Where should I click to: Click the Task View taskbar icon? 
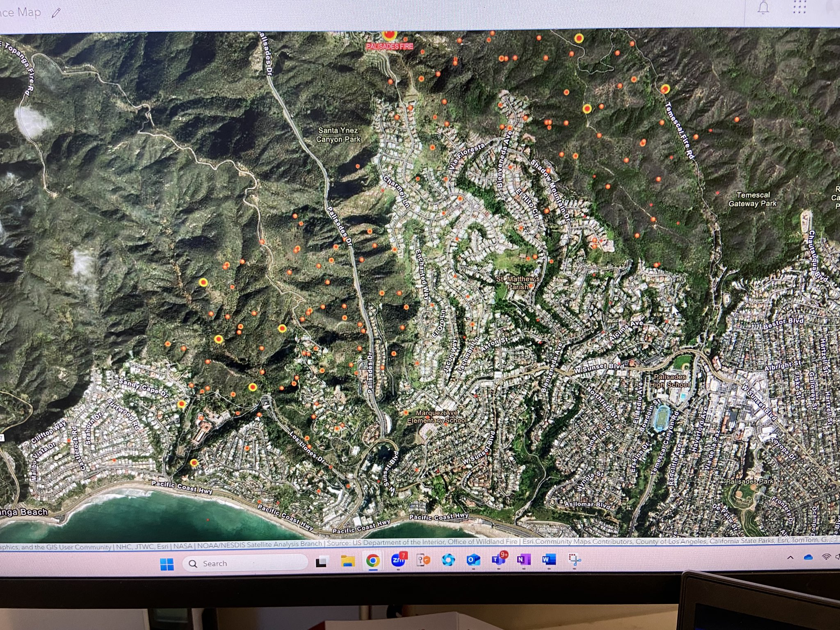tap(322, 562)
